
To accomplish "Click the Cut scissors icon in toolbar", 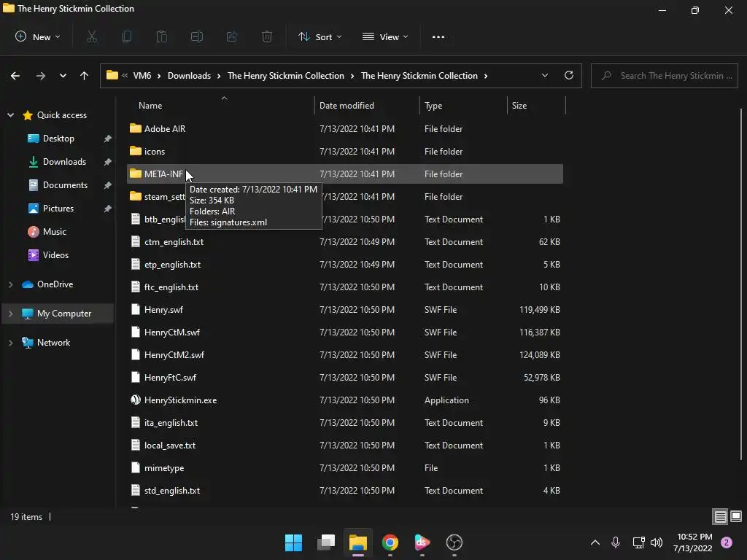I will [x=92, y=36].
